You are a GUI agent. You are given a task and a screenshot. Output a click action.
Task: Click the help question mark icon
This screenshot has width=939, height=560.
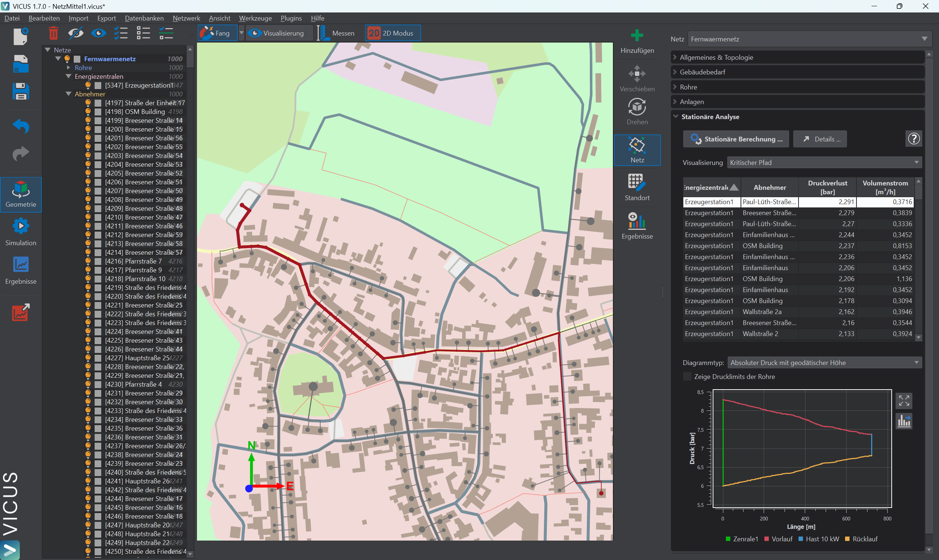[x=913, y=139]
